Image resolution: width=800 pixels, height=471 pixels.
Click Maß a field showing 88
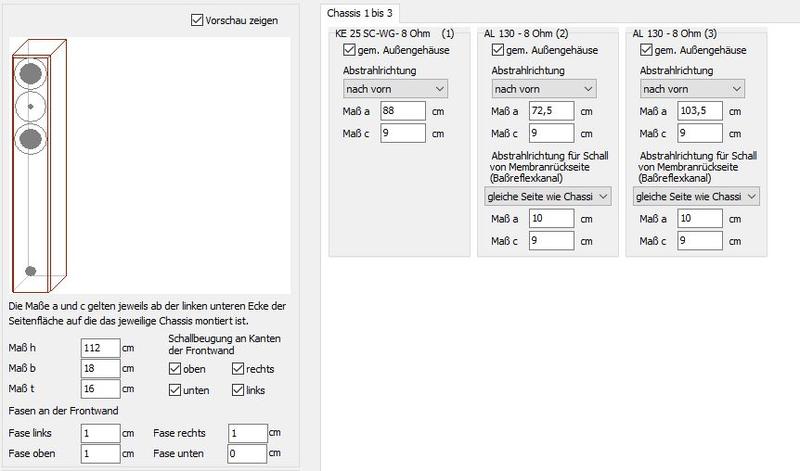403,110
